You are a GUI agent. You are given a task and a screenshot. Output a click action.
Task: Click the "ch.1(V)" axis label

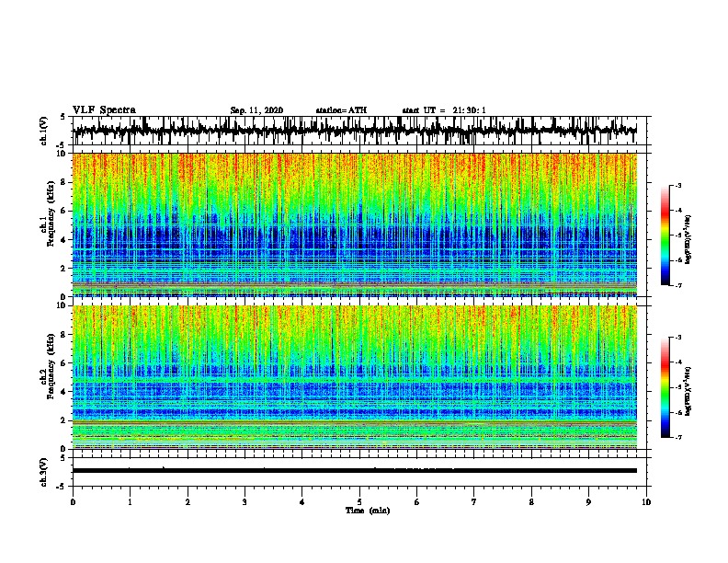point(44,131)
